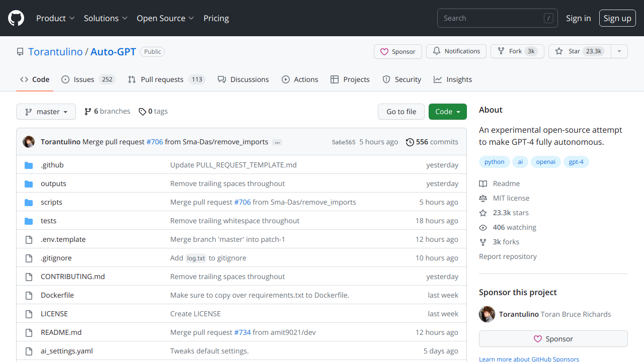
Task: Focus the Search input field
Action: point(498,18)
